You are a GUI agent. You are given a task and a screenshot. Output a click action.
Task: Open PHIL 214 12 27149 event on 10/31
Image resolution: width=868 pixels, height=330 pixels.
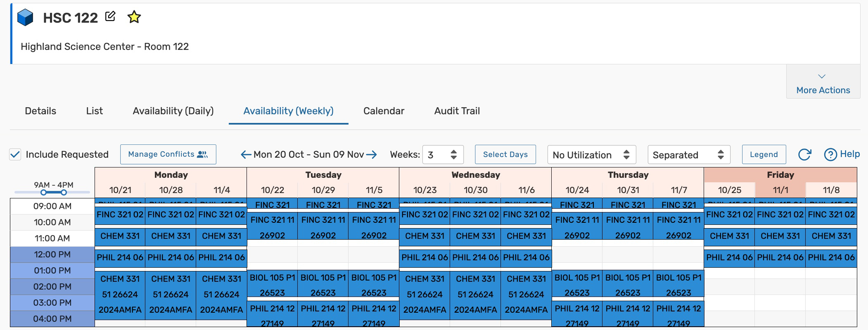[x=628, y=314]
